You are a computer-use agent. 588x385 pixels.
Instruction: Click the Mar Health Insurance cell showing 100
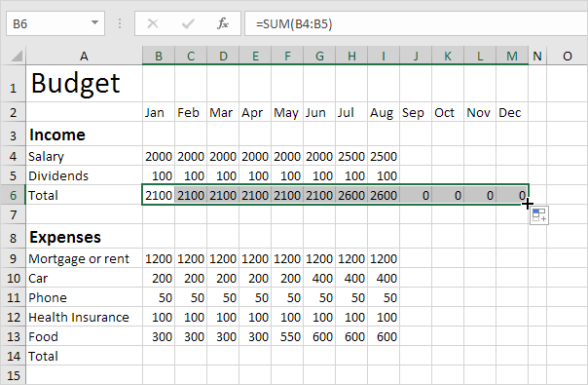coord(223,317)
